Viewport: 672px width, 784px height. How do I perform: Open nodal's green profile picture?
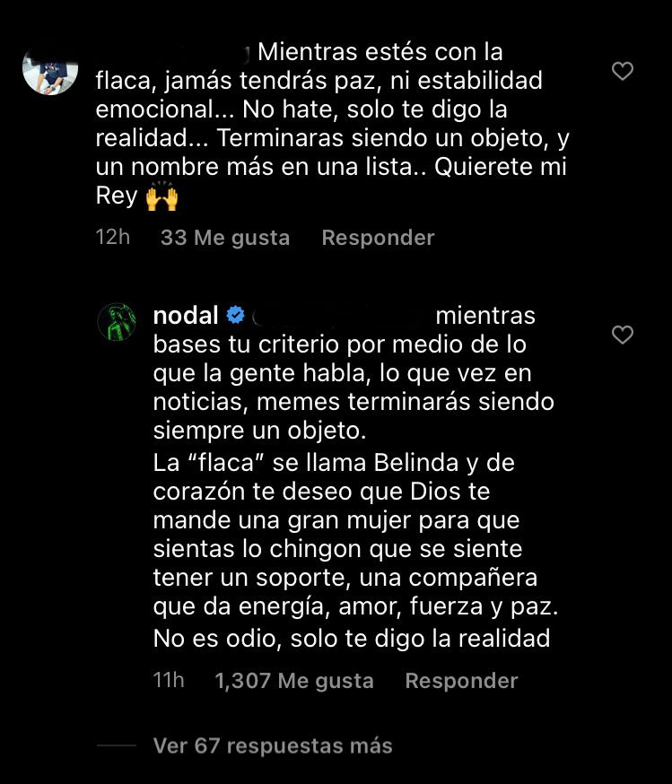click(x=117, y=322)
